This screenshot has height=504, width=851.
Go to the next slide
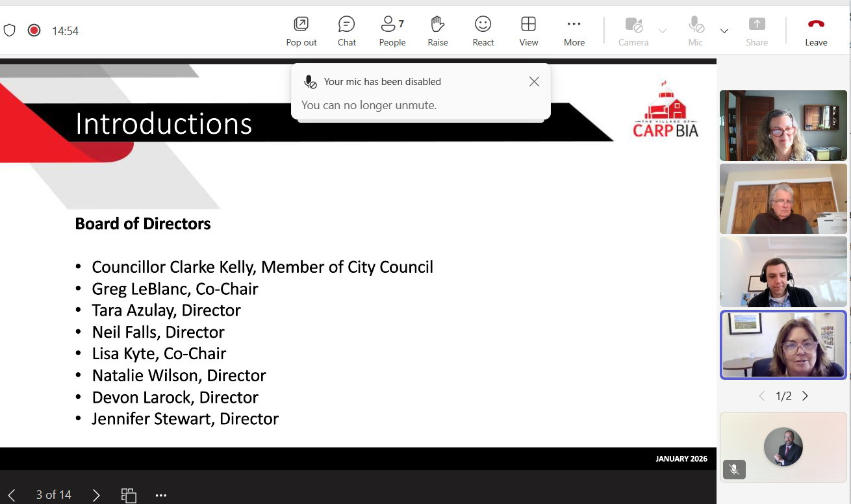click(96, 495)
